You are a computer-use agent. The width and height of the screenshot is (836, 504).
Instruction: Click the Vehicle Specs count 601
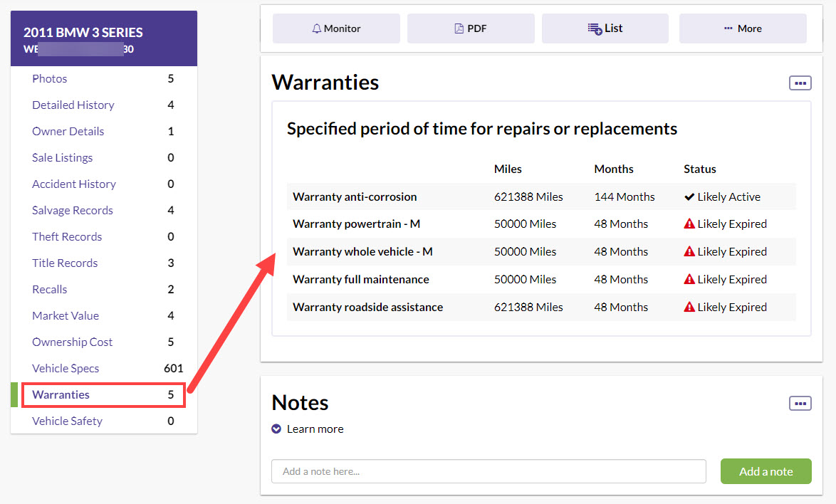click(x=173, y=369)
